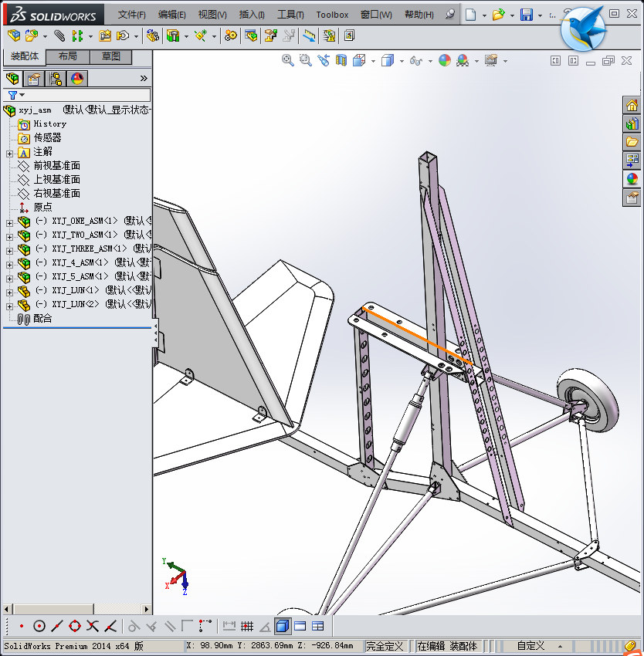Switch to the 布局 tab
Image resolution: width=644 pixels, height=656 pixels.
point(66,56)
